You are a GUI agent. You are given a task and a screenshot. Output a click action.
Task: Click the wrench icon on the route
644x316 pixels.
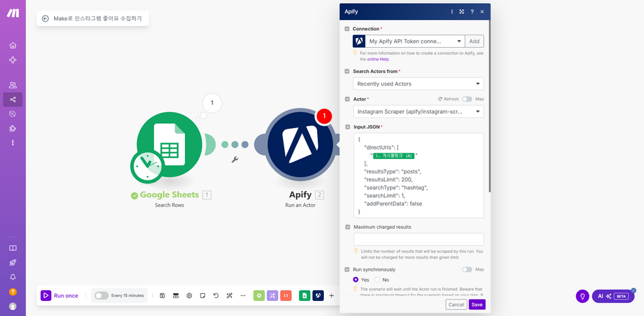235,160
